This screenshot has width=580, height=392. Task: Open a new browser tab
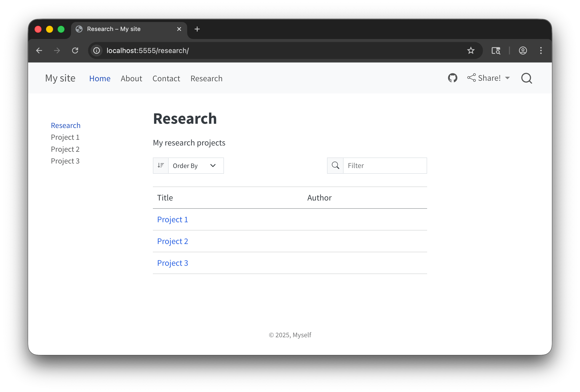(197, 29)
